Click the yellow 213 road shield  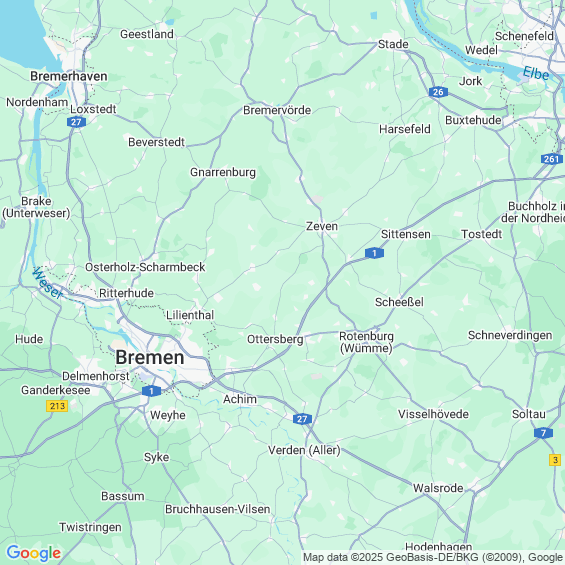(x=57, y=406)
